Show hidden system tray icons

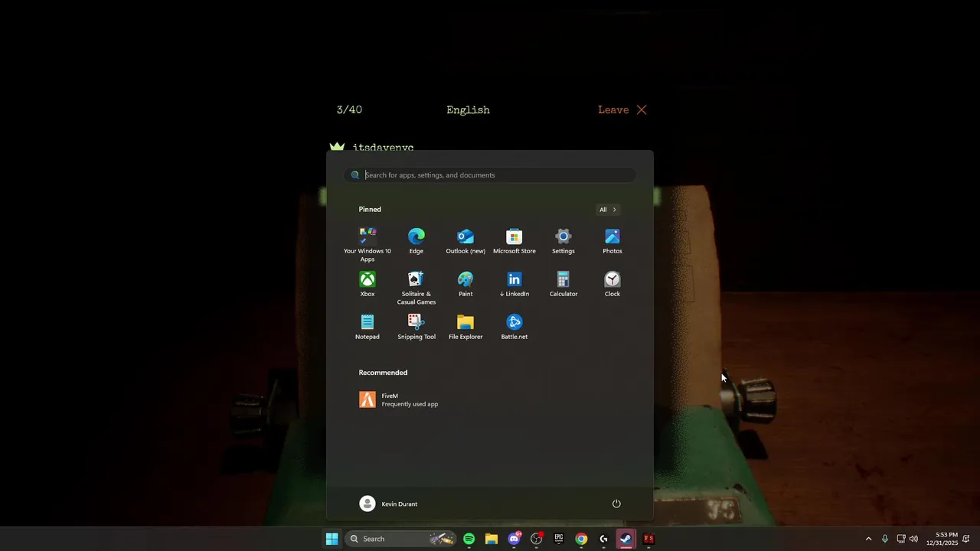click(x=868, y=539)
